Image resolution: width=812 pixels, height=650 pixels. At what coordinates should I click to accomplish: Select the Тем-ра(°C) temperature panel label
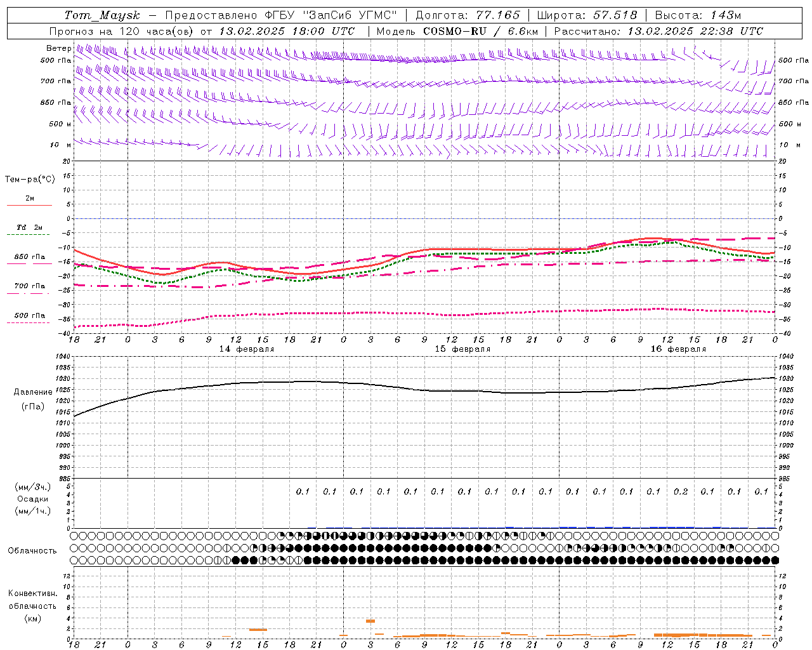[x=30, y=180]
